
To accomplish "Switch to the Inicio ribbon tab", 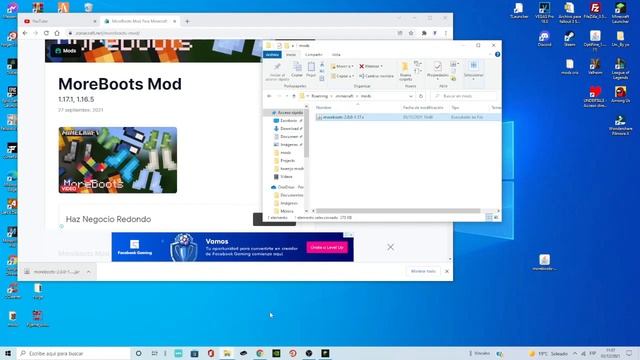I will click(x=291, y=54).
